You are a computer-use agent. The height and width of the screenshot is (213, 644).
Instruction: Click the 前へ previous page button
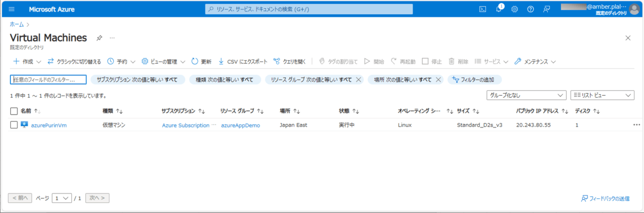[20, 198]
